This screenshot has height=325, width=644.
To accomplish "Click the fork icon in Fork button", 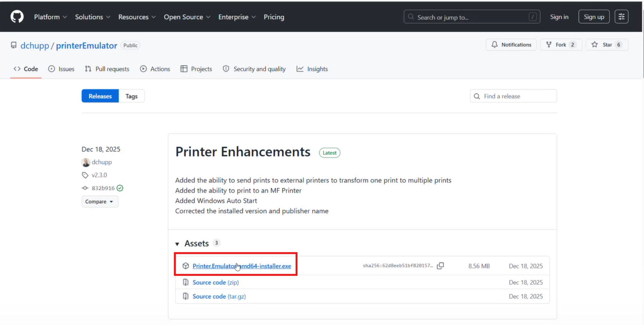I will (549, 45).
